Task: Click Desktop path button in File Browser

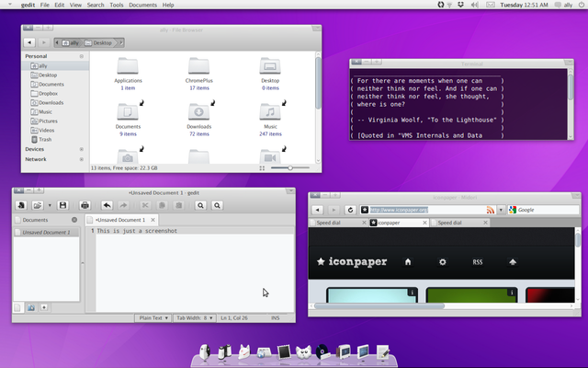Action: [98, 43]
